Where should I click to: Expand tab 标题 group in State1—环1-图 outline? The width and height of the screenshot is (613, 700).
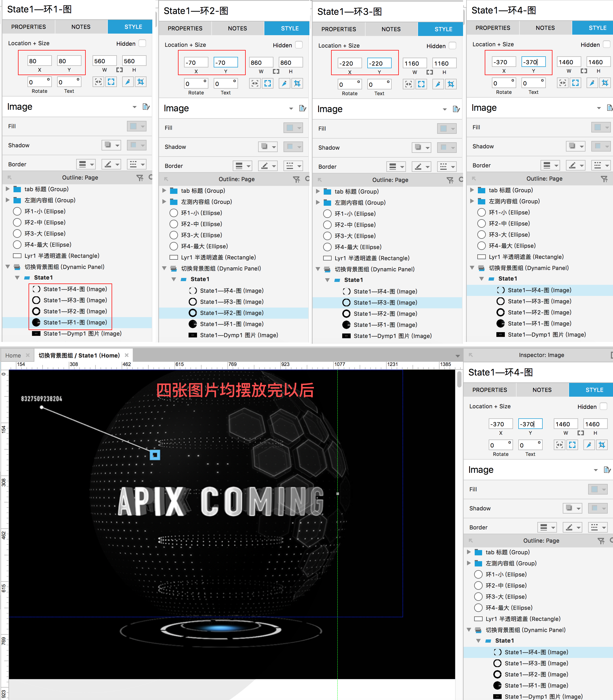7,189
